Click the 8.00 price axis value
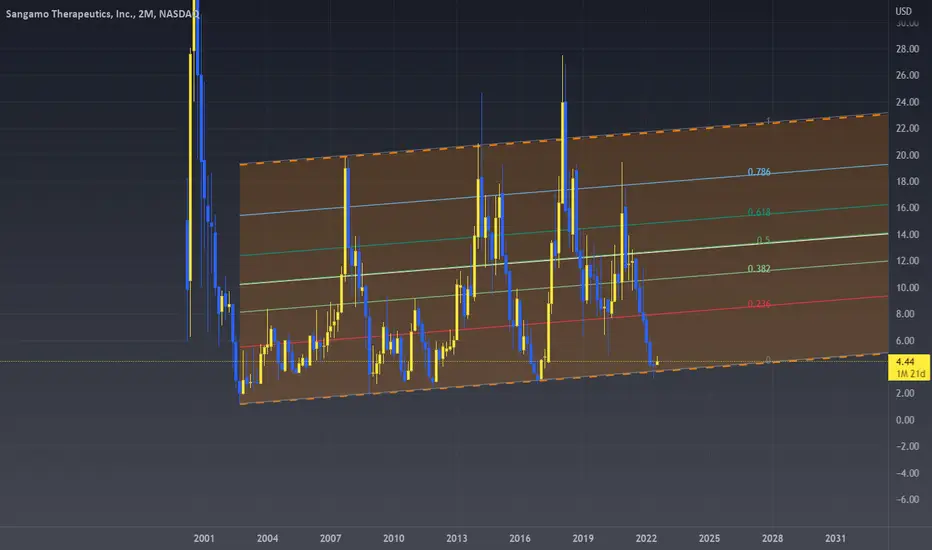The width and height of the screenshot is (932, 550). click(x=905, y=314)
